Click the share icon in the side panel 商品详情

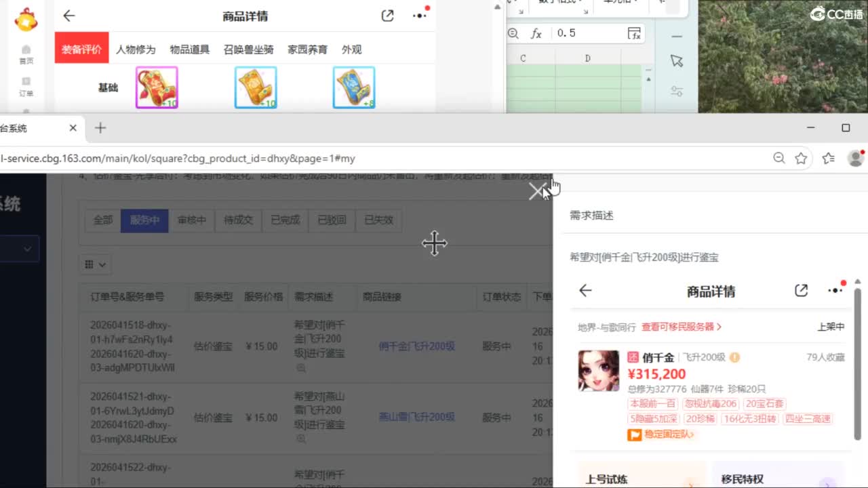coord(801,291)
